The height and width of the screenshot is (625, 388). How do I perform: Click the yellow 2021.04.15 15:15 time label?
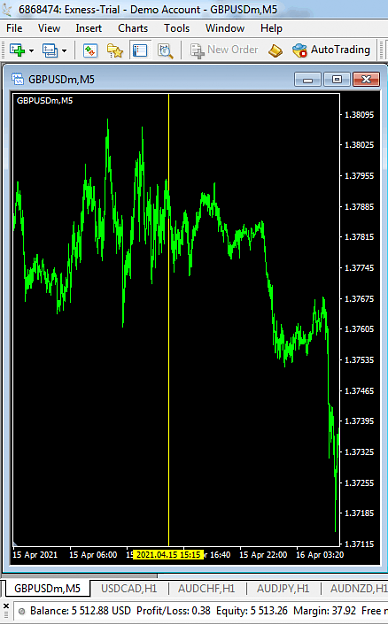click(x=168, y=555)
